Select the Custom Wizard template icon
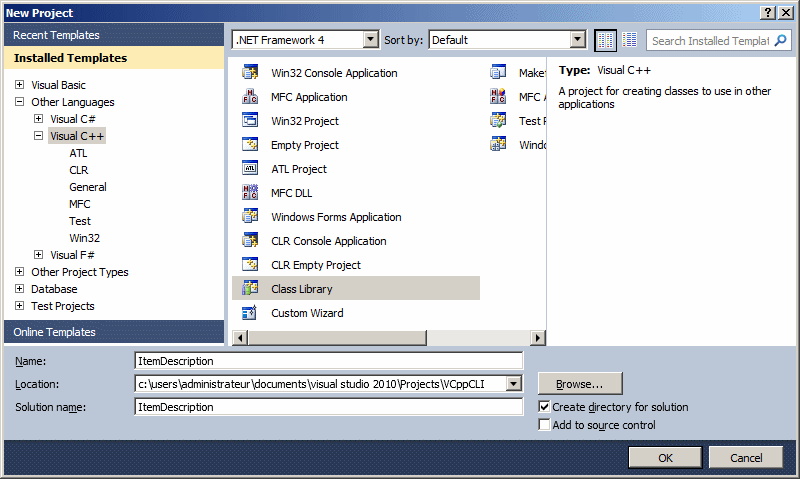 250,312
